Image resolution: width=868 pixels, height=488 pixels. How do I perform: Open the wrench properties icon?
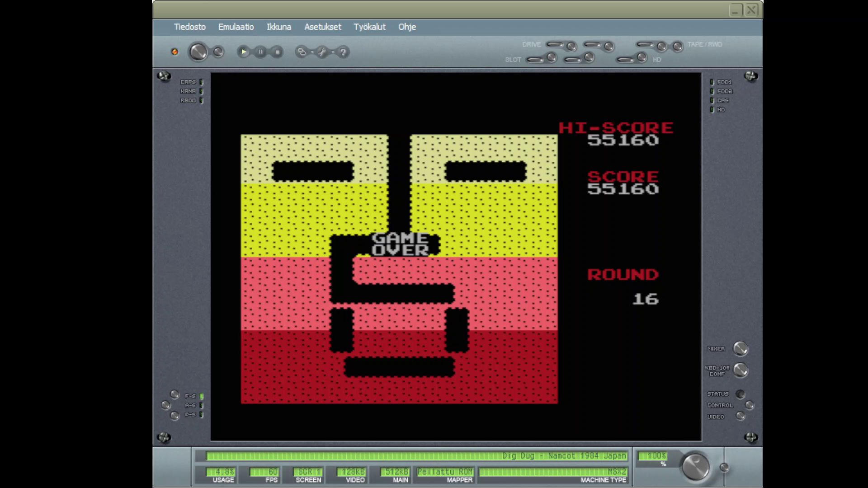point(322,52)
